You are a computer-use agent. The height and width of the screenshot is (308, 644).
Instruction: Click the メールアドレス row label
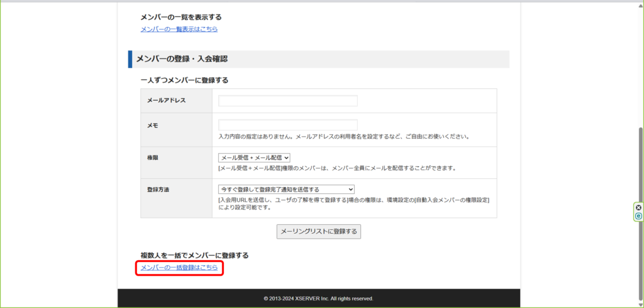(x=166, y=101)
